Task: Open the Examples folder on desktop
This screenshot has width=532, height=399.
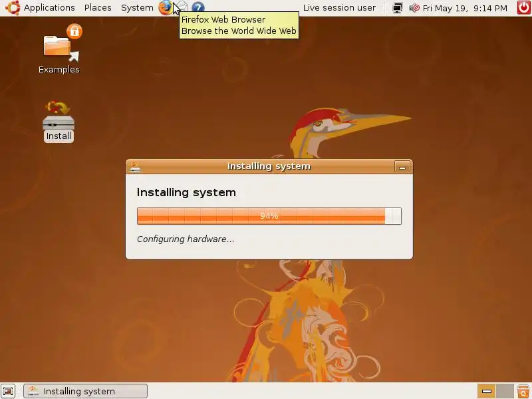Action: [59, 49]
